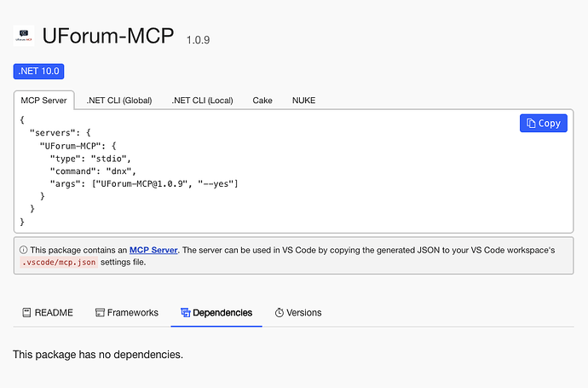Click the UForum-MCP package title
Image resolution: width=588 pixels, height=388 pixels.
tap(107, 36)
